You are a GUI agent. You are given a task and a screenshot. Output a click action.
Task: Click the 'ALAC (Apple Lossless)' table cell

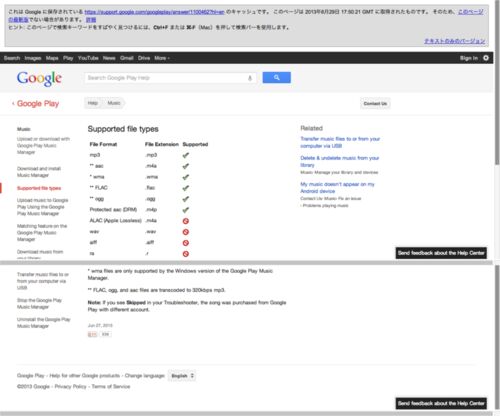pyautogui.click(x=115, y=221)
